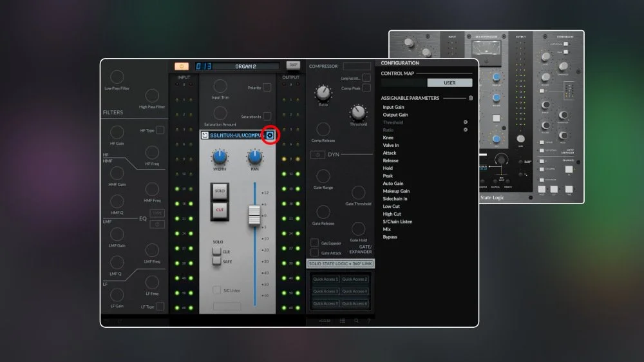Viewport: 644px width, 362px height.
Task: Click the Saturation Amount knob
Action: pos(220,113)
